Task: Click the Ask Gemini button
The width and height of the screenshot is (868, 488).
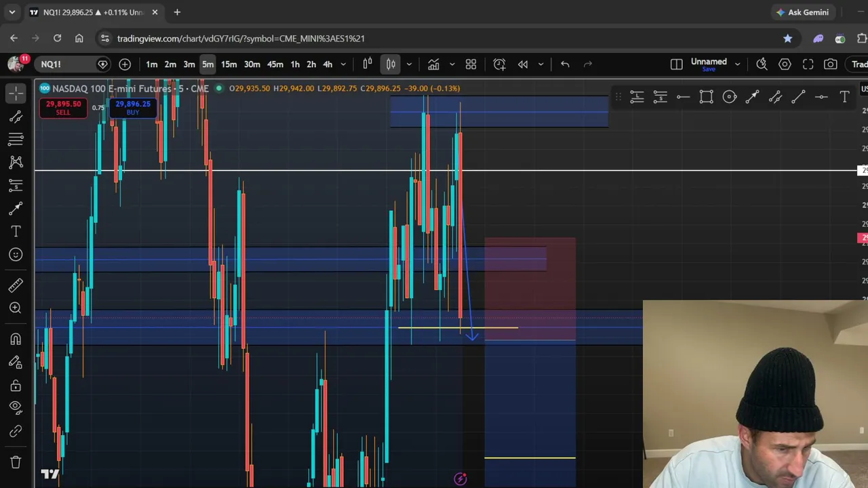Action: (803, 12)
